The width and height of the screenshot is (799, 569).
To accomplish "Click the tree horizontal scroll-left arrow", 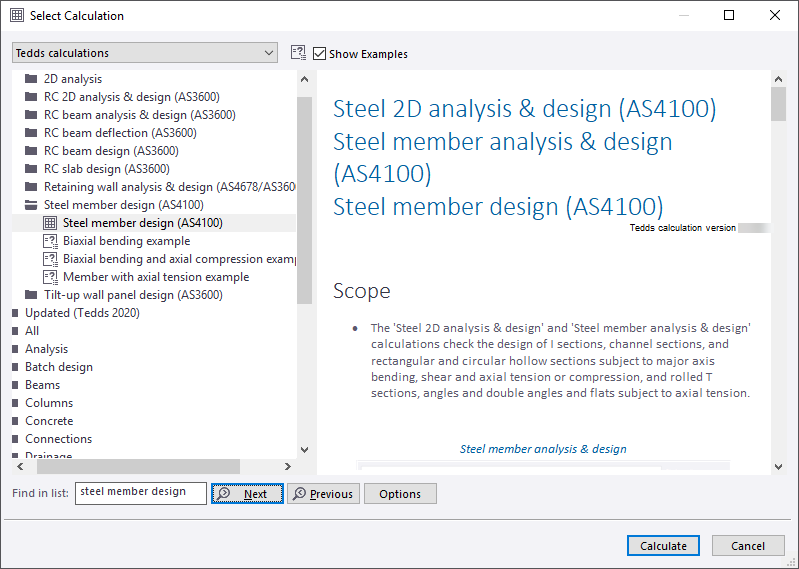I will tap(20, 466).
